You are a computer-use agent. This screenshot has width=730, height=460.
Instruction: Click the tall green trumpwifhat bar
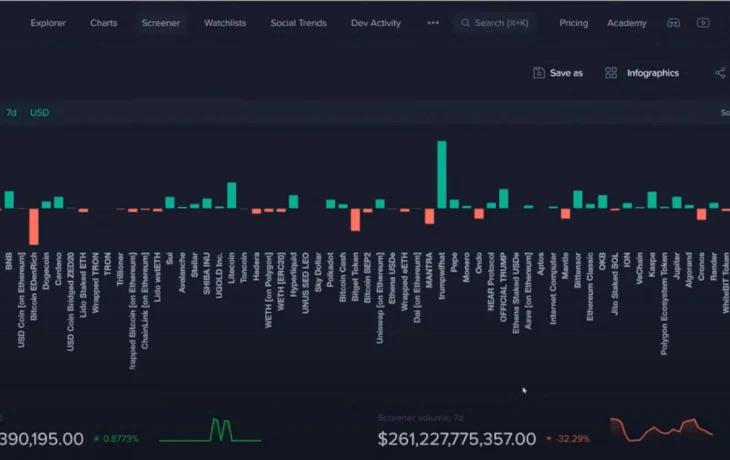coord(442,175)
